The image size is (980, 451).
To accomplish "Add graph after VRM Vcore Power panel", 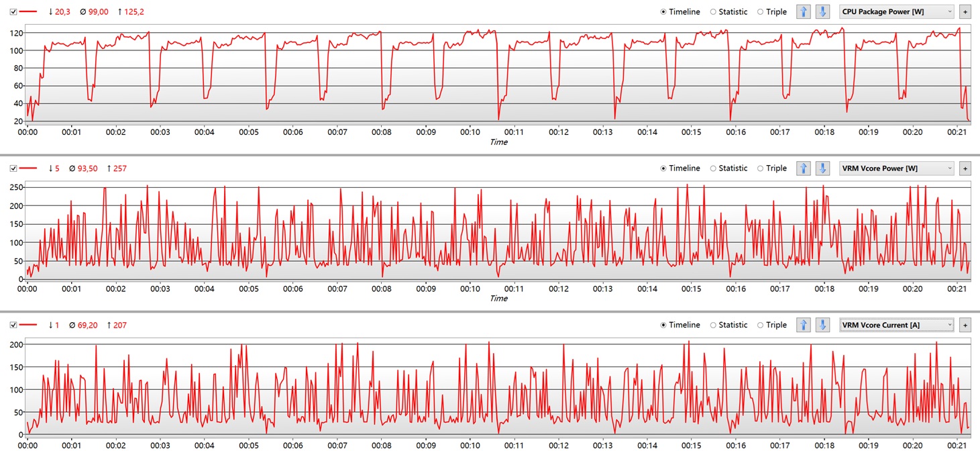I will pos(965,168).
